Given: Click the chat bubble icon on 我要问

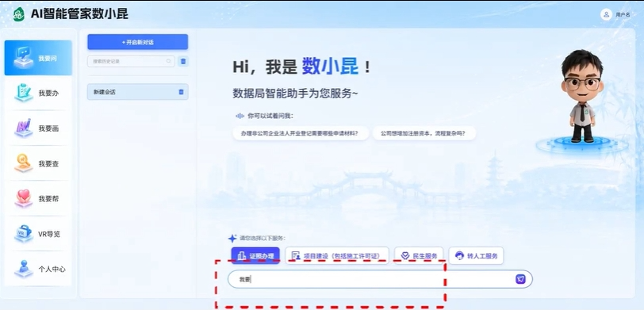Looking at the screenshot, I should 23,56.
